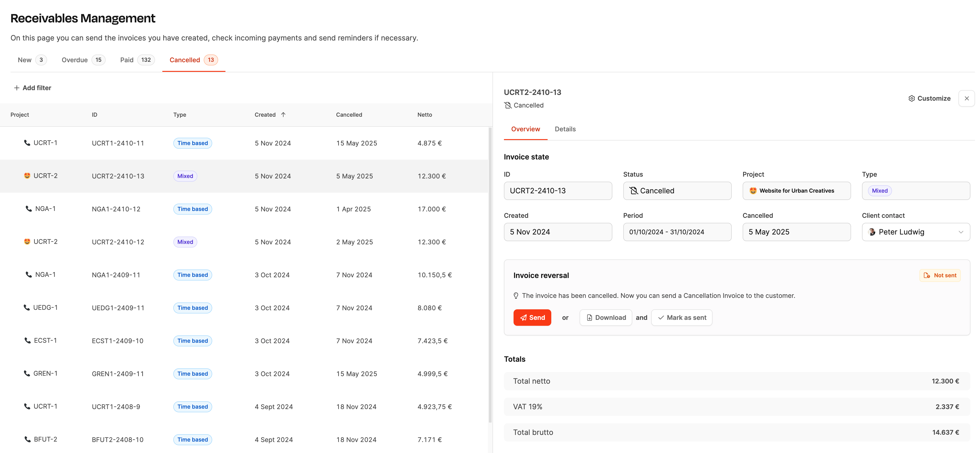Click the emoji icon in UCRT2-2410-12 row

[27, 242]
